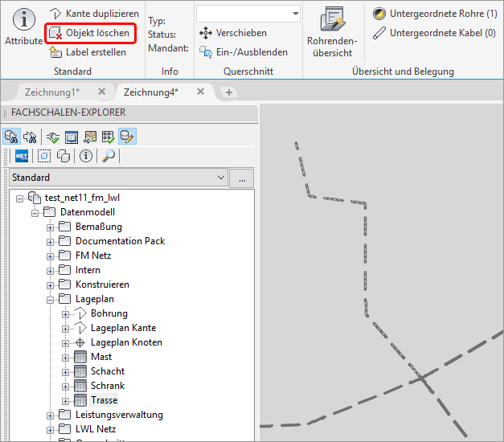
Task: Click the Fachschalen-Explorer panel title
Action: pos(68,113)
